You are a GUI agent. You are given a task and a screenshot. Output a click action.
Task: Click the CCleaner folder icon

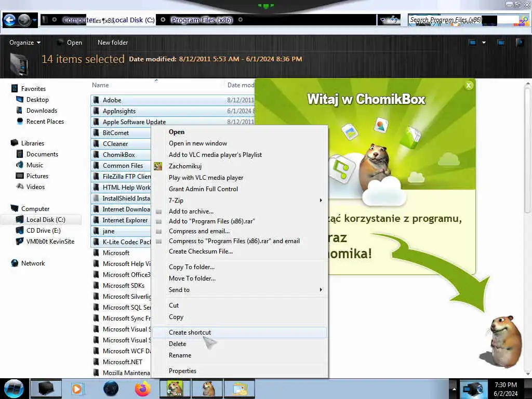(97, 143)
